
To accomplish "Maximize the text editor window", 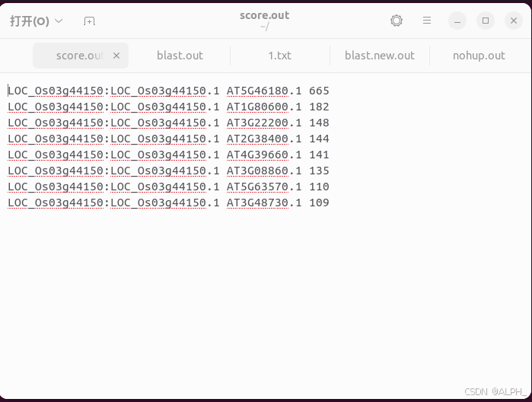I will click(486, 21).
